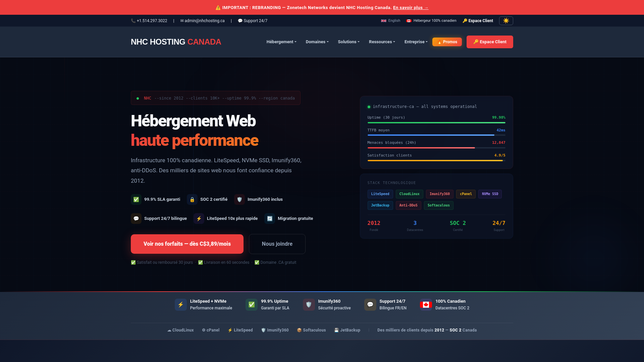644x362 pixels.
Task: Follow the En savoir plus rebranding link
Action: click(411, 7)
